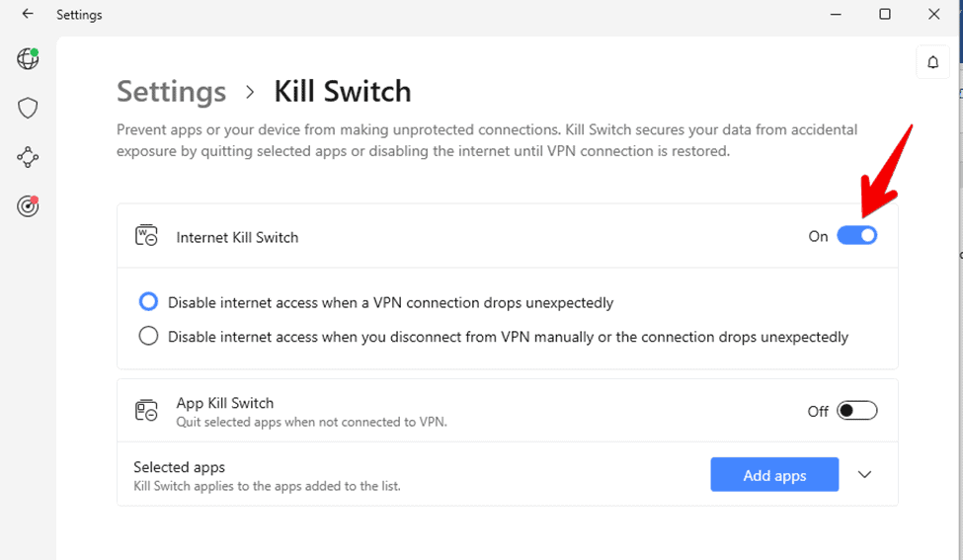Go back using the top-left arrow
This screenshot has height=560, width=963.
28,14
